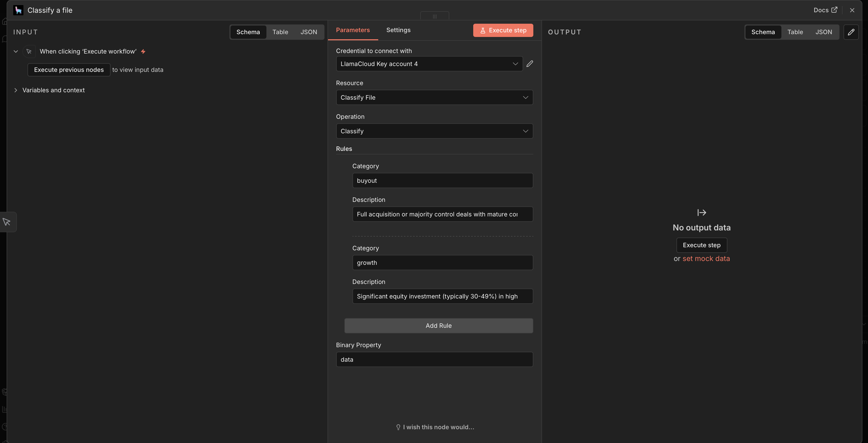Click the pencil icon beside credential dropdown
868x443 pixels.
[x=530, y=64]
